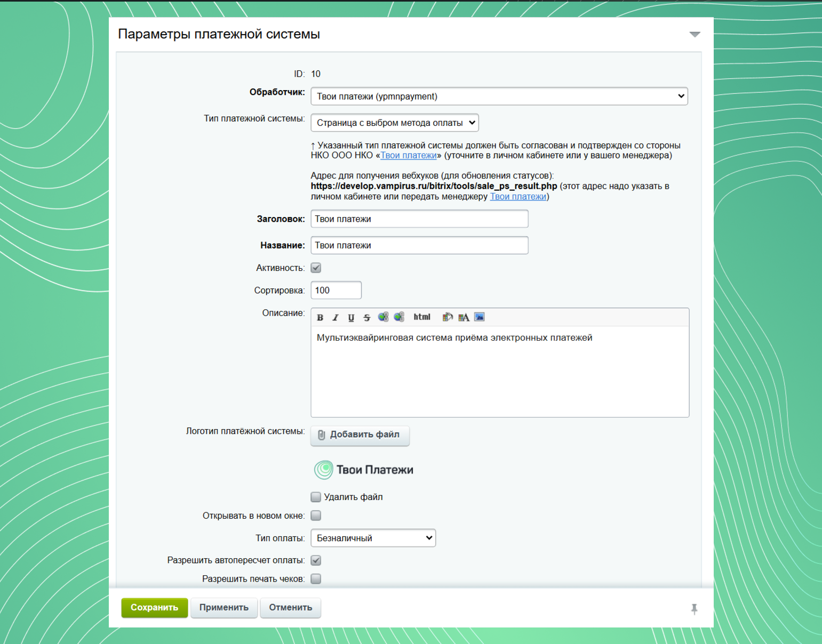Click the insert link globe icon

pyautogui.click(x=383, y=317)
